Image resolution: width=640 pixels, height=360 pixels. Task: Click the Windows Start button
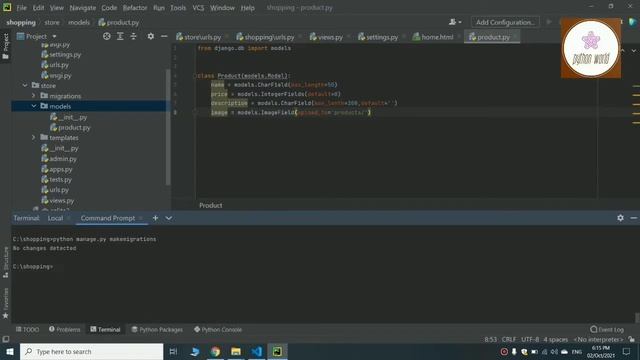point(10,351)
